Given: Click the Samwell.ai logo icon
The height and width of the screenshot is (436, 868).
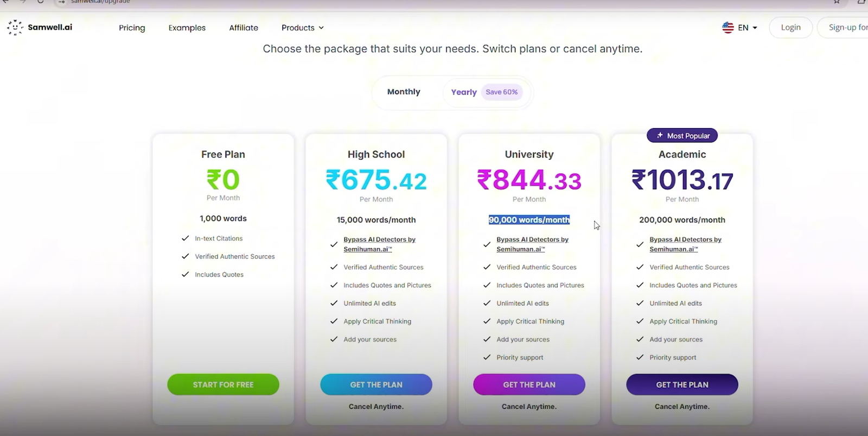Looking at the screenshot, I should pyautogui.click(x=15, y=27).
